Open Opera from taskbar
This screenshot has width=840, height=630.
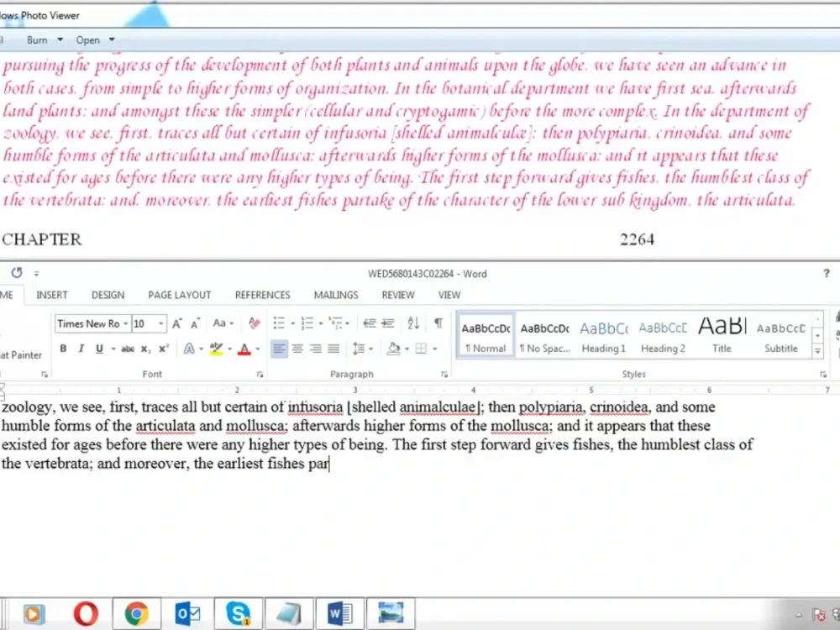(86, 614)
